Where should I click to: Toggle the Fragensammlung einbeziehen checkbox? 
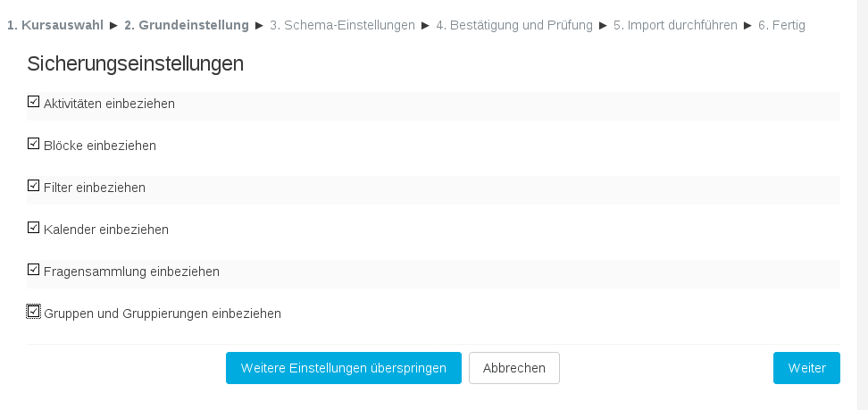click(x=34, y=270)
